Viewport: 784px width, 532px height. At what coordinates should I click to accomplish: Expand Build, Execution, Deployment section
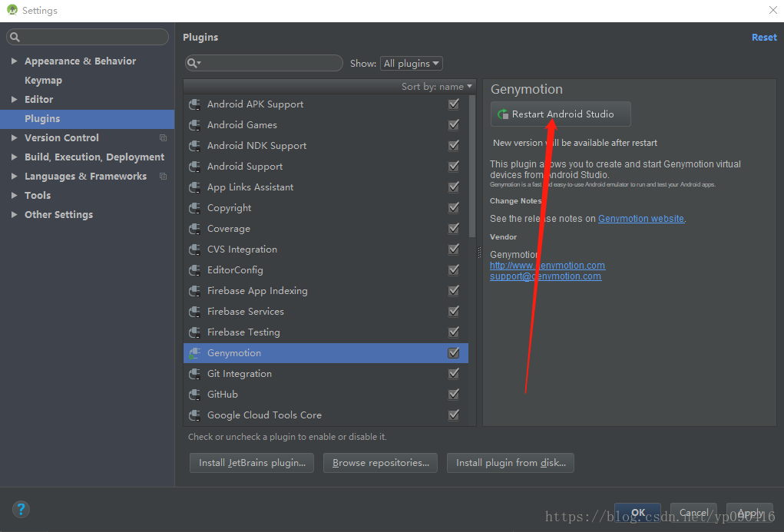[14, 157]
